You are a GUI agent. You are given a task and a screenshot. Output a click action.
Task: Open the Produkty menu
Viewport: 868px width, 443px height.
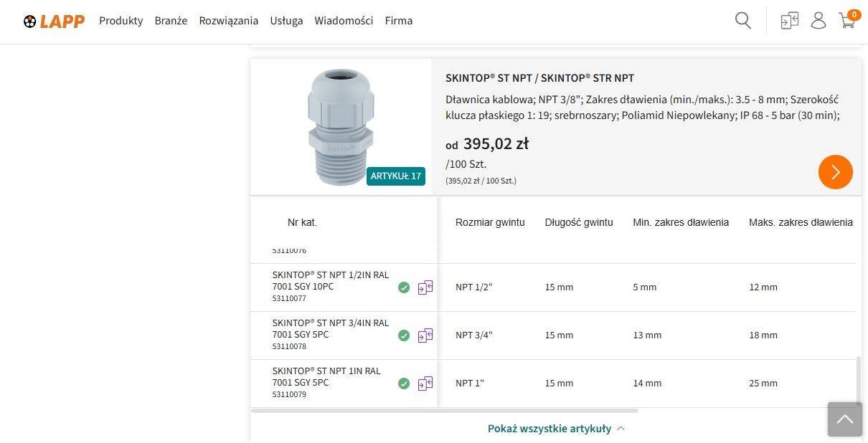pos(121,21)
